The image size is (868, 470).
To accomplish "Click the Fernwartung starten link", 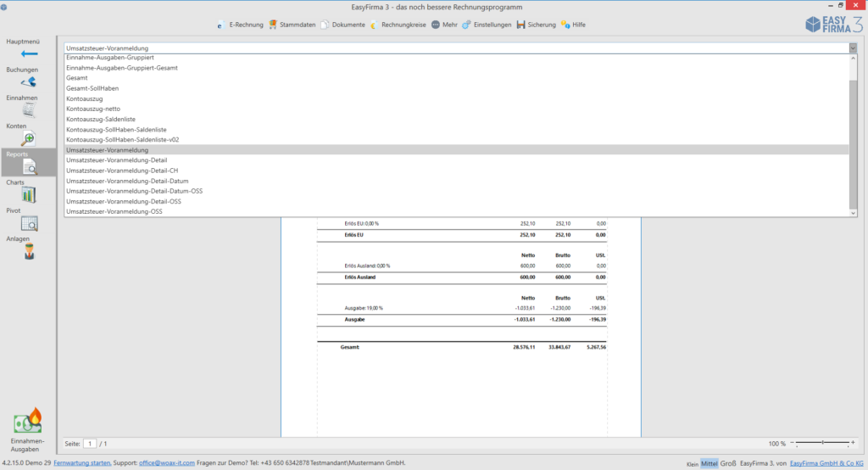I will [82, 463].
